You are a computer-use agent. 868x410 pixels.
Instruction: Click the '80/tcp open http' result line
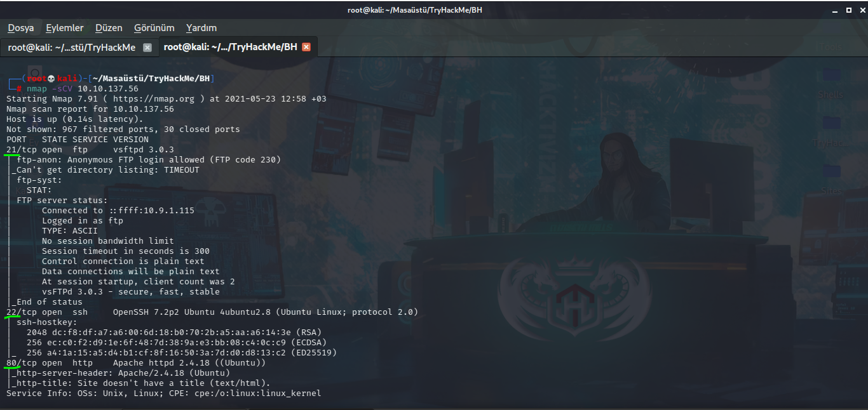coord(136,363)
